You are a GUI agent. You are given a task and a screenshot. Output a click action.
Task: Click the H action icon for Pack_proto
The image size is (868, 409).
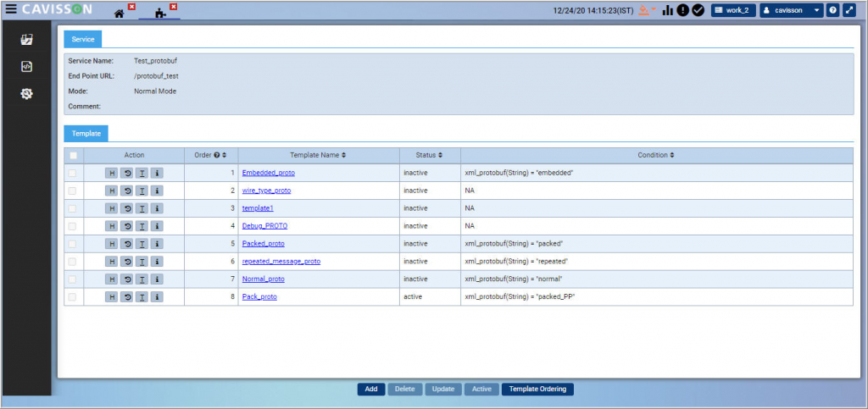click(x=112, y=297)
